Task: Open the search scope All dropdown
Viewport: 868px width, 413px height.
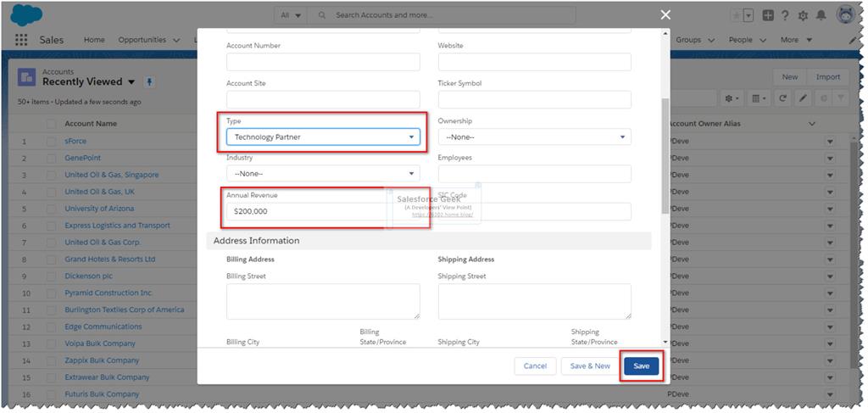Action: (292, 15)
